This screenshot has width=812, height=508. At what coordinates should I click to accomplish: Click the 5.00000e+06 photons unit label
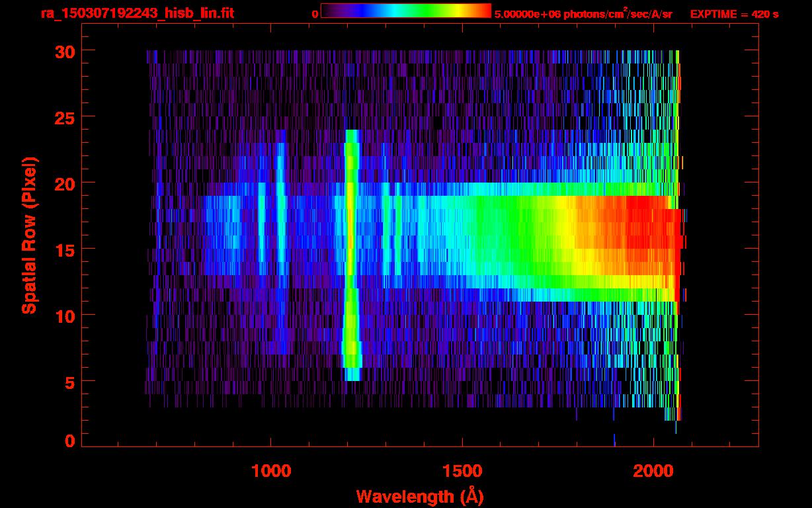(x=584, y=15)
